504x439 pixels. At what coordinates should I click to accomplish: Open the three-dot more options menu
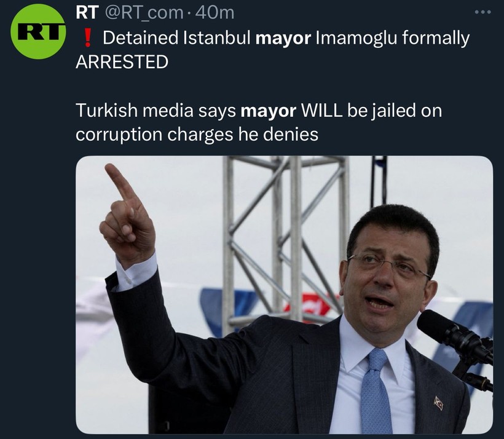[482, 12]
